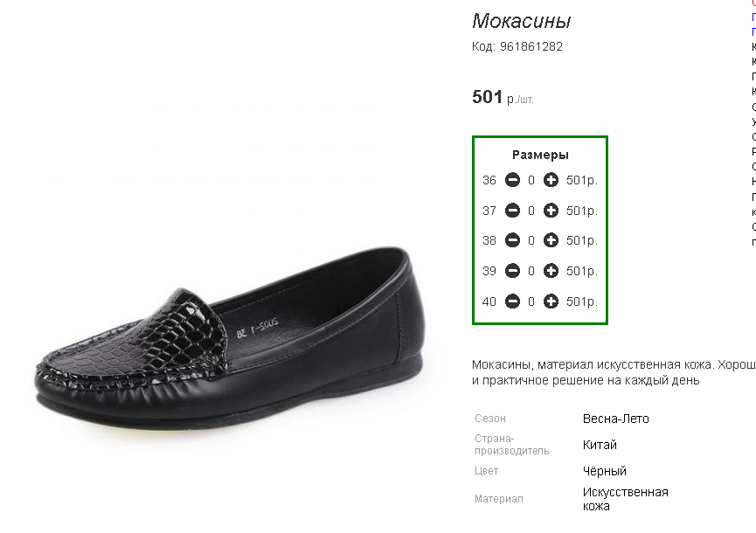The height and width of the screenshot is (533, 756).
Task: Increase quantity for size 39
Action: [551, 271]
